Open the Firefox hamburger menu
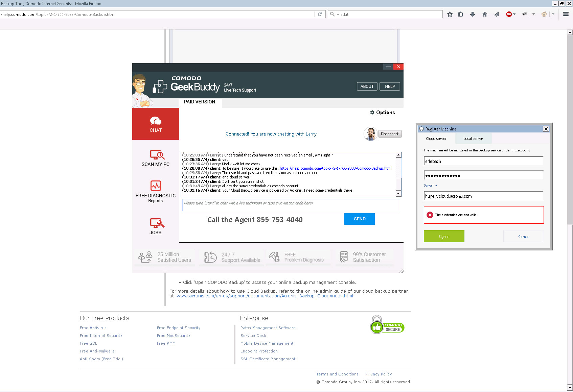573x392 pixels. [566, 14]
